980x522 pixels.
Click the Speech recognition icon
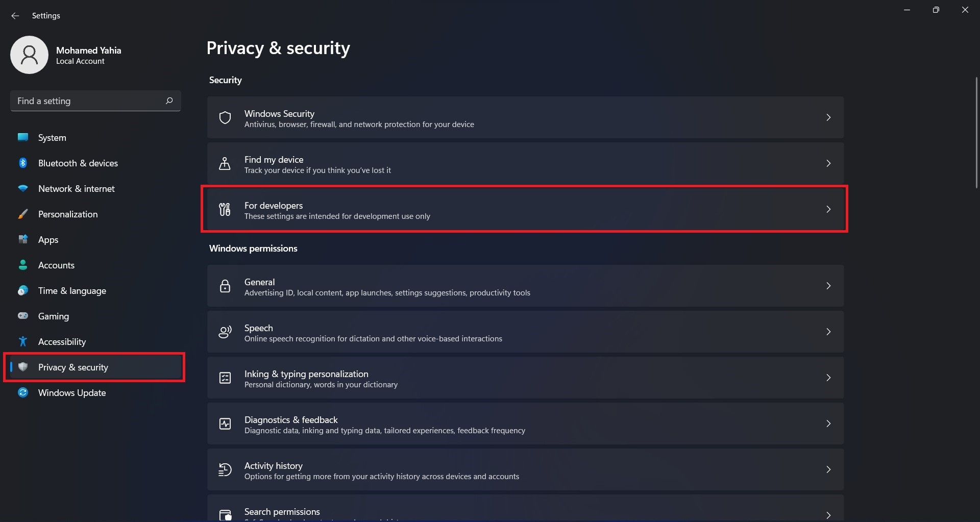point(225,332)
